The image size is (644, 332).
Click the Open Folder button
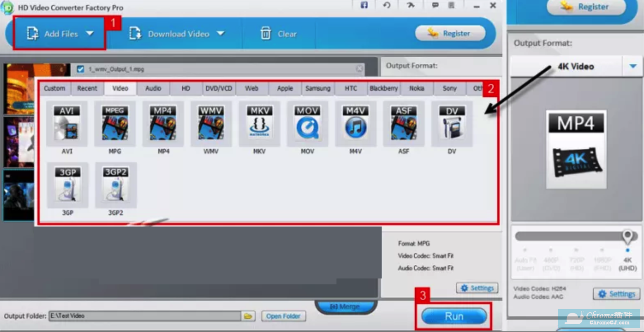click(x=283, y=316)
